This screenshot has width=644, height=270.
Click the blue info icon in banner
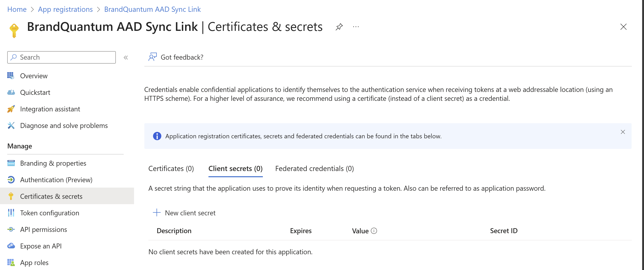pyautogui.click(x=157, y=136)
